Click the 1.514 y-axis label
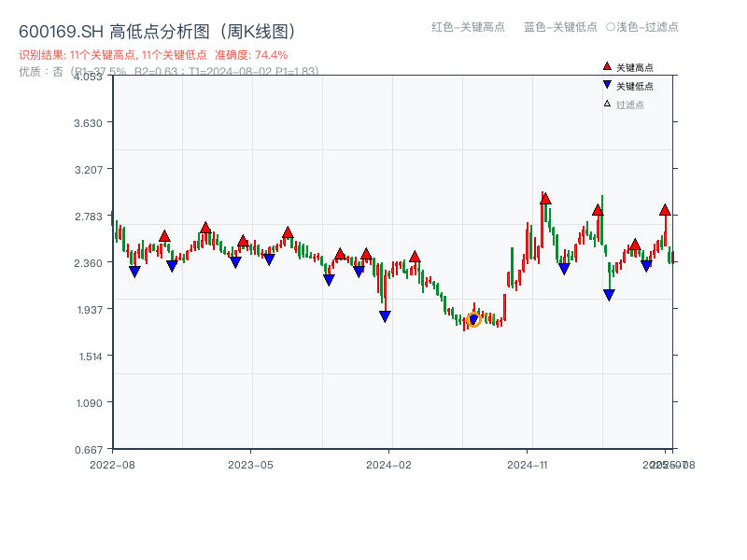The height and width of the screenshot is (560, 747). (91, 357)
